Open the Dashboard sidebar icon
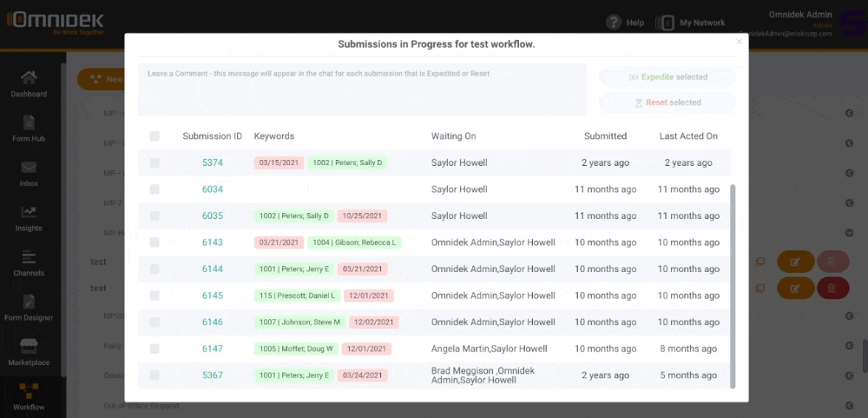The width and height of the screenshot is (868, 418). (x=29, y=77)
